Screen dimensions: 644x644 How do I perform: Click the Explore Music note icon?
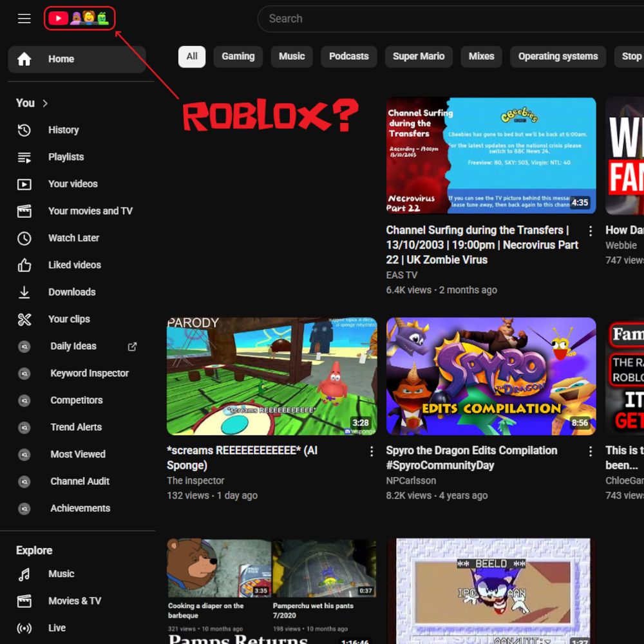pos(24,574)
